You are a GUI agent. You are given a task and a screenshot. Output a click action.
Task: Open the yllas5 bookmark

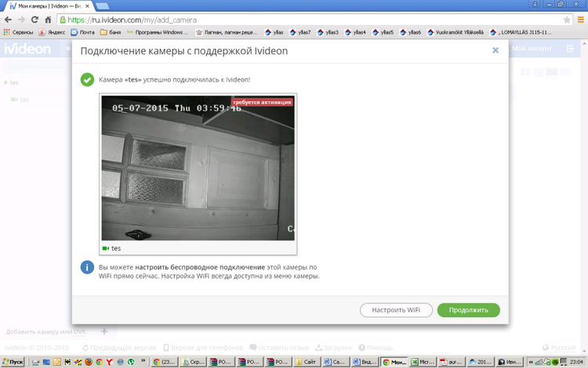(383, 32)
